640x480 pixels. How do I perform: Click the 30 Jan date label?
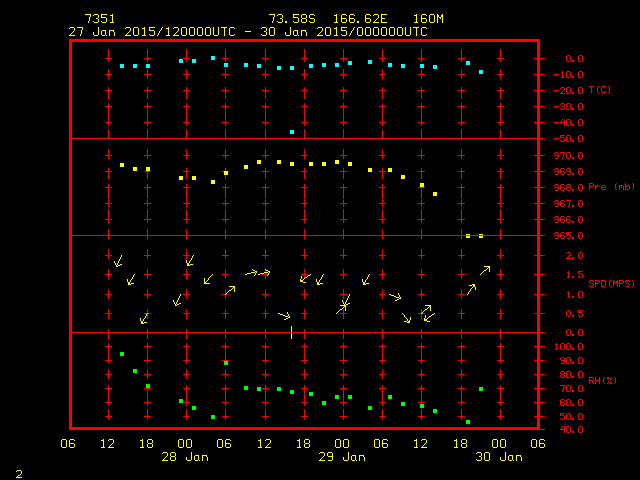point(498,457)
